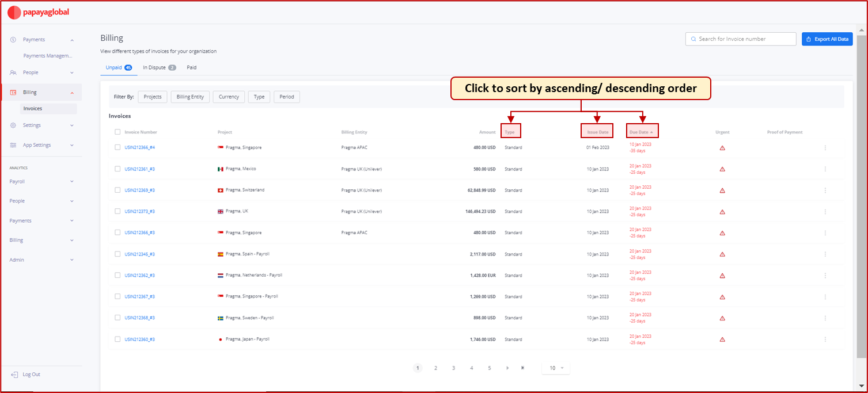Open the Payments icon in the sidebar

(x=13, y=39)
